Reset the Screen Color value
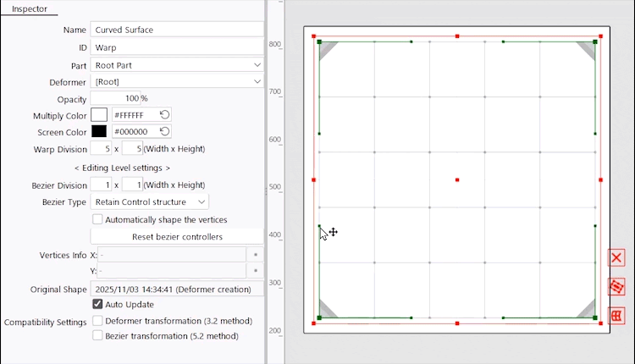The height and width of the screenshot is (364, 635). coord(165,132)
